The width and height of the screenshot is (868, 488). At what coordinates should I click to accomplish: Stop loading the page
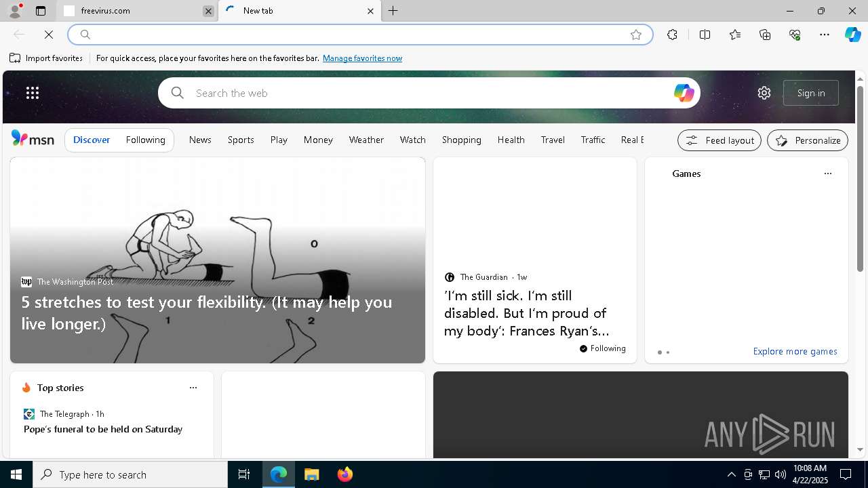point(49,35)
